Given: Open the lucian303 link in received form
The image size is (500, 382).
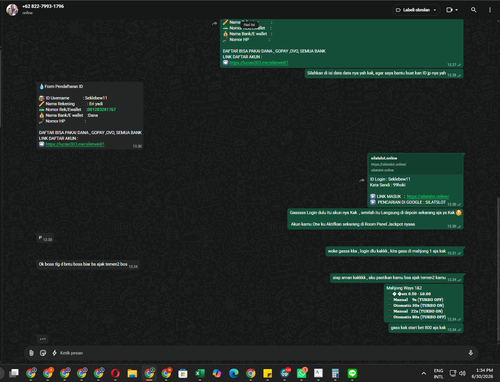Looking at the screenshot, I should coord(75,144).
